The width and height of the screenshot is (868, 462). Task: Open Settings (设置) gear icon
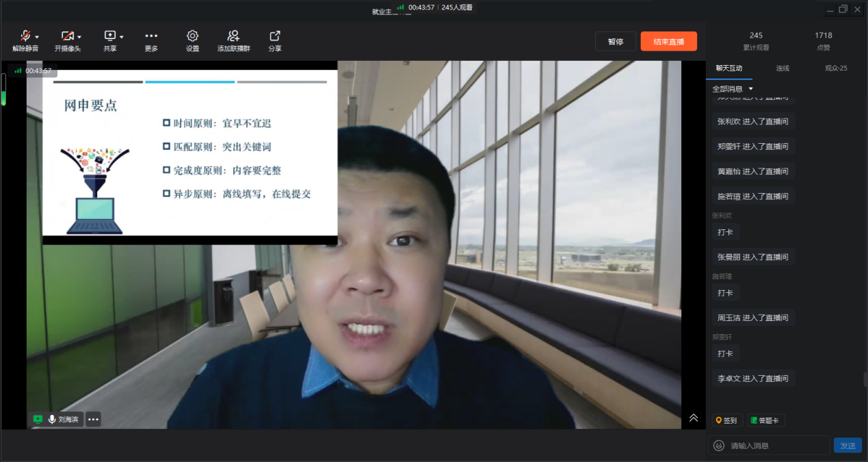192,36
